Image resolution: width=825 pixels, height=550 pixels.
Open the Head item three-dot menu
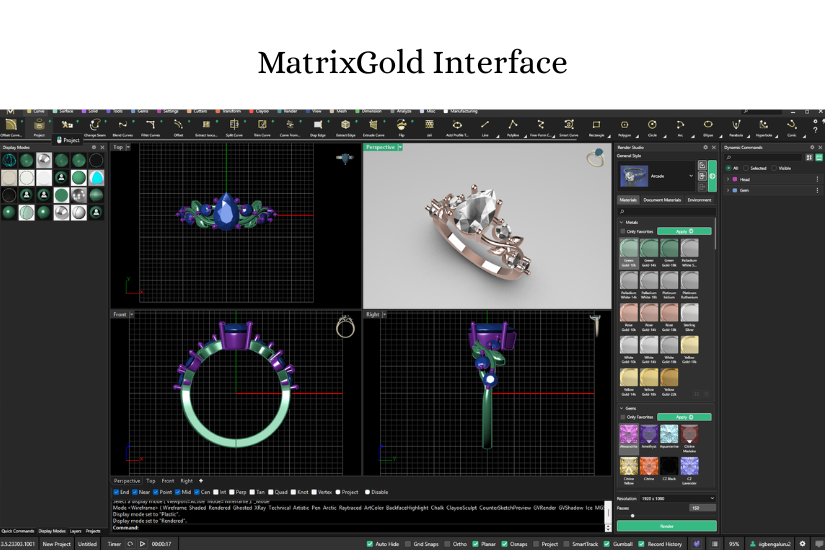point(817,179)
